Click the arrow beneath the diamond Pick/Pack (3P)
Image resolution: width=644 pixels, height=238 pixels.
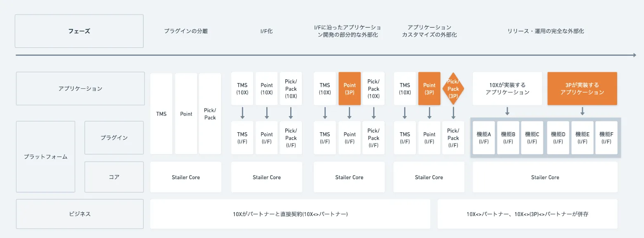click(x=453, y=112)
